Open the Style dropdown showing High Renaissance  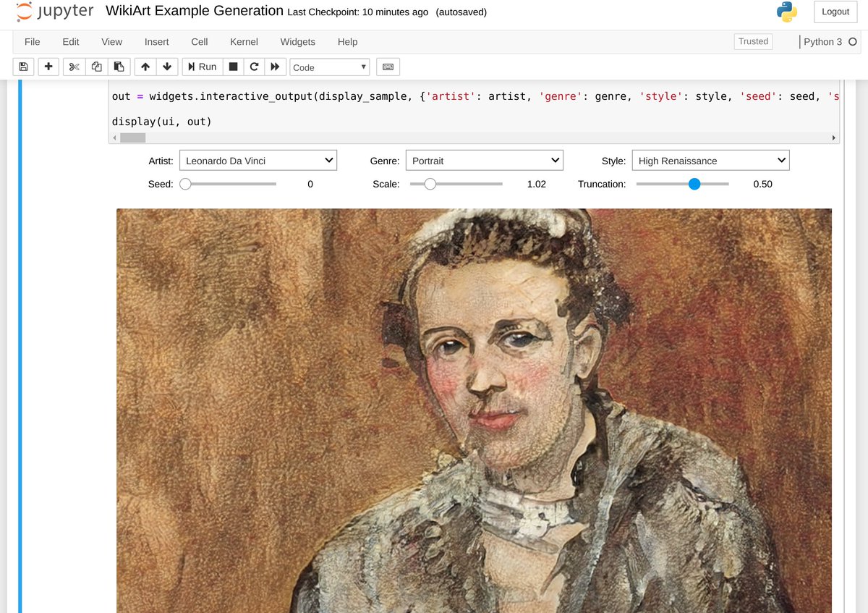click(x=711, y=161)
